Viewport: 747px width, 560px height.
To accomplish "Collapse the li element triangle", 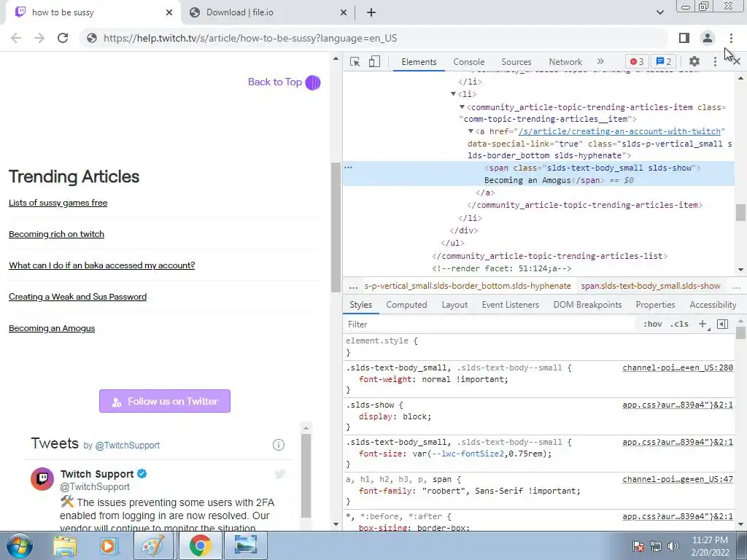I will 453,94.
